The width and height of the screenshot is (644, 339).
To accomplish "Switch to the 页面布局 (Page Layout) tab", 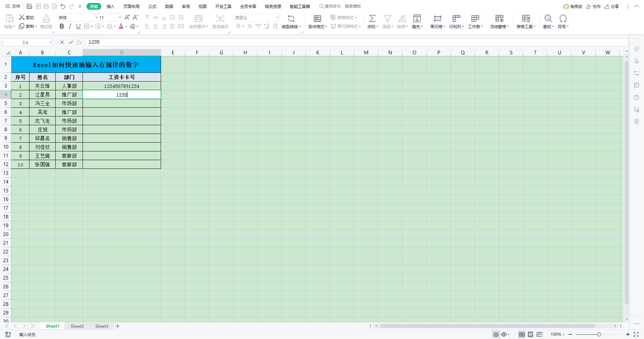I will pos(131,6).
